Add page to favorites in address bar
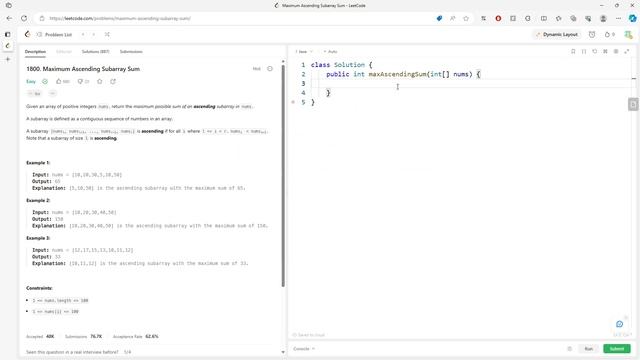The width and height of the screenshot is (640, 360). (466, 18)
